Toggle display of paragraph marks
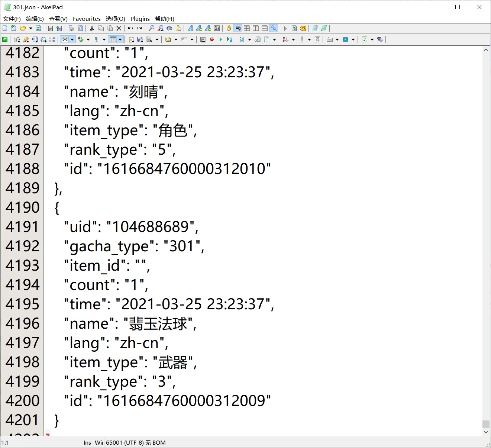This screenshot has height=448, width=491. (97, 39)
